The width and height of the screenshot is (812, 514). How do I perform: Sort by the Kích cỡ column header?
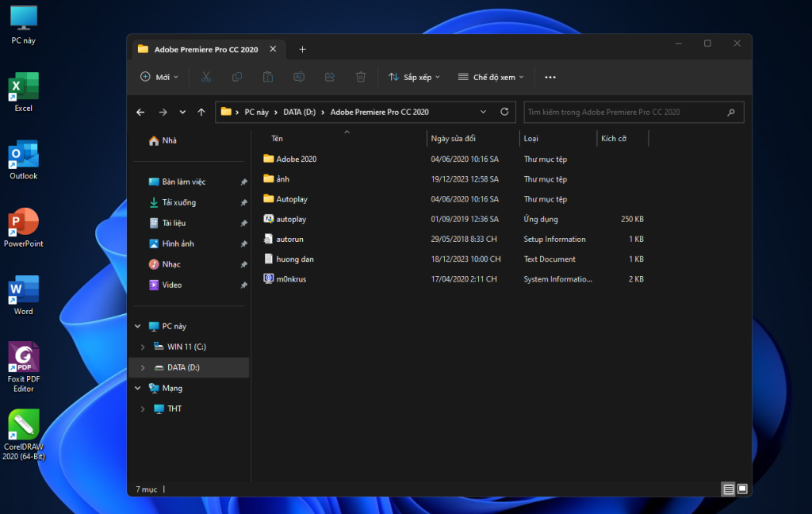[614, 138]
